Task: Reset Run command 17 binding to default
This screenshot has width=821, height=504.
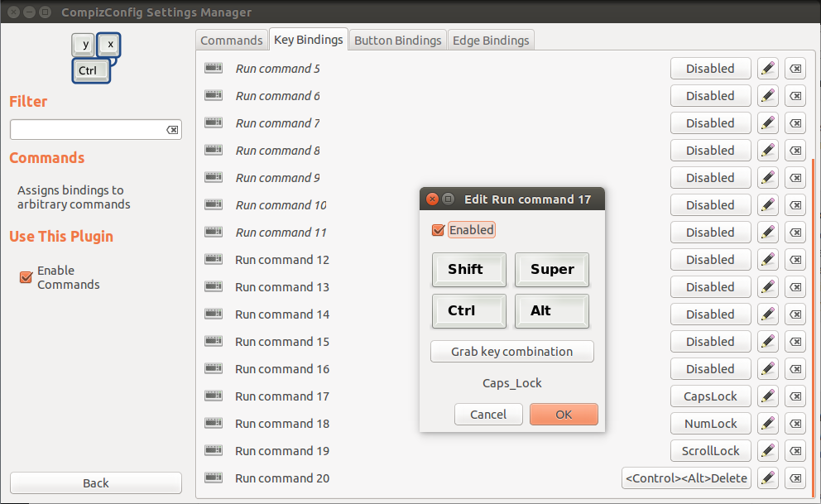Action: pyautogui.click(x=795, y=396)
